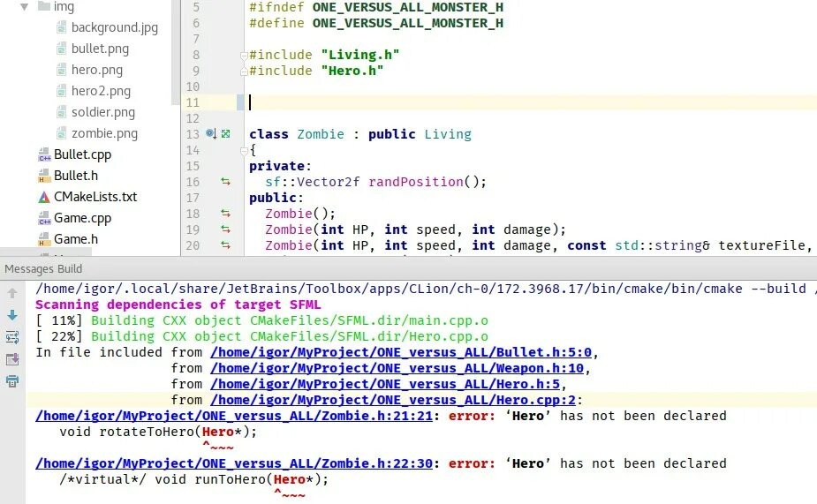Click the print icon in Messages panel

click(12, 381)
